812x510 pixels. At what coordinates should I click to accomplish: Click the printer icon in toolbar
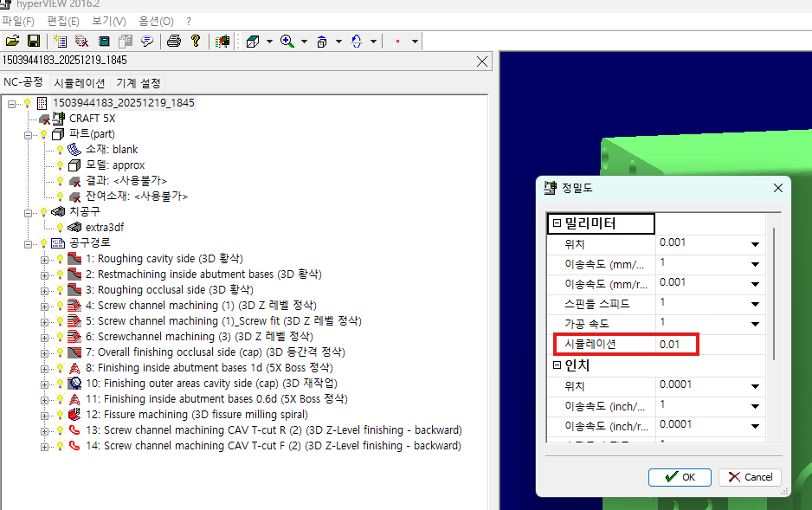(174, 41)
